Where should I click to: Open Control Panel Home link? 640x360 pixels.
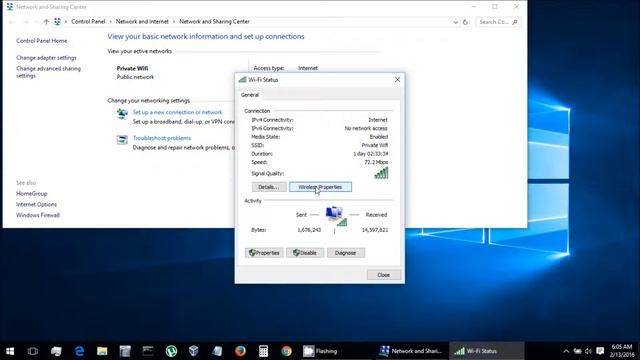click(42, 41)
